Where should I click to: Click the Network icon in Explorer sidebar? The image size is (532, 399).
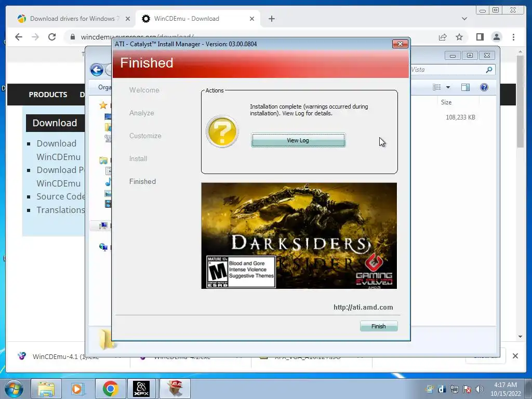tap(103, 247)
